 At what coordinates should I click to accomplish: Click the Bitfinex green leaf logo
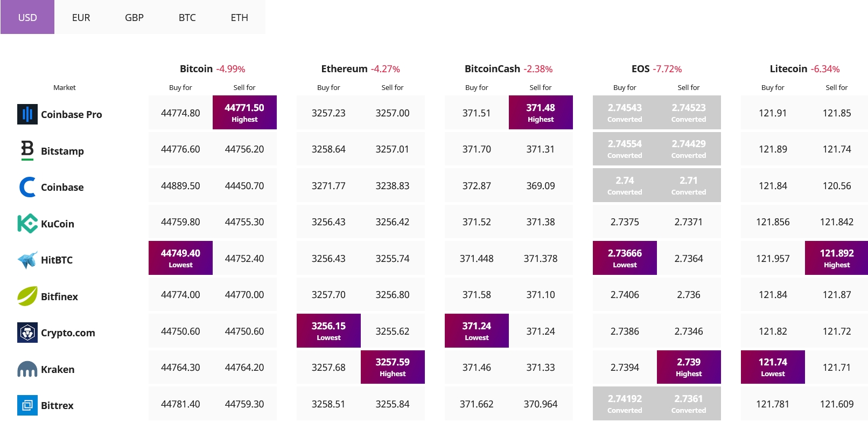27,296
